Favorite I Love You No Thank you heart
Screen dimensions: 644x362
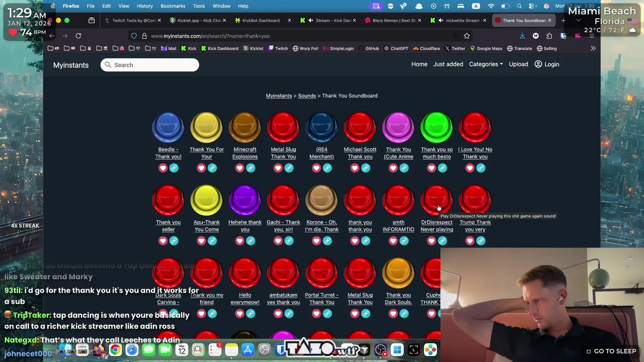coord(469,168)
